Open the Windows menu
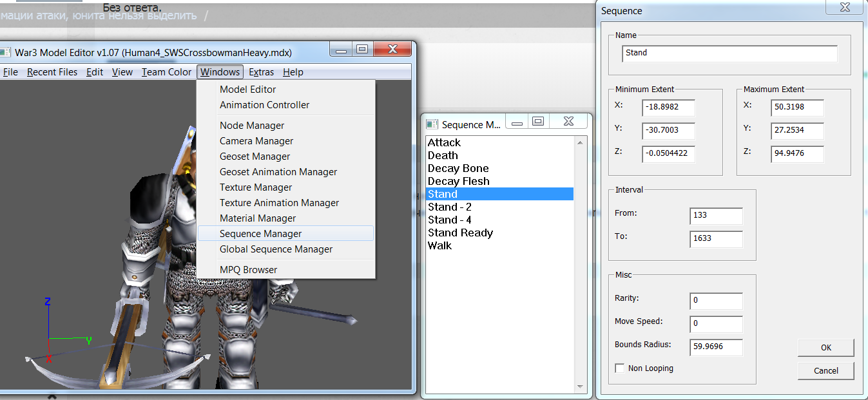This screenshot has width=868, height=400. [x=220, y=72]
